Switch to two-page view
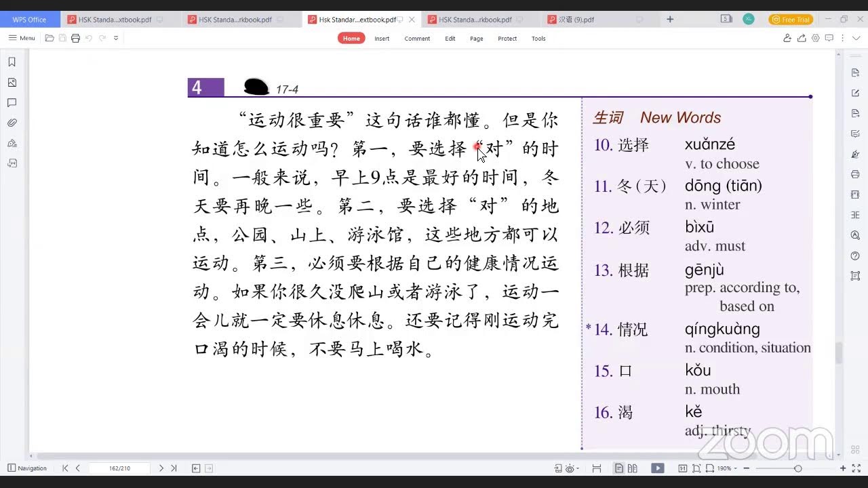Viewport: 868px width, 488px height. click(633, 468)
